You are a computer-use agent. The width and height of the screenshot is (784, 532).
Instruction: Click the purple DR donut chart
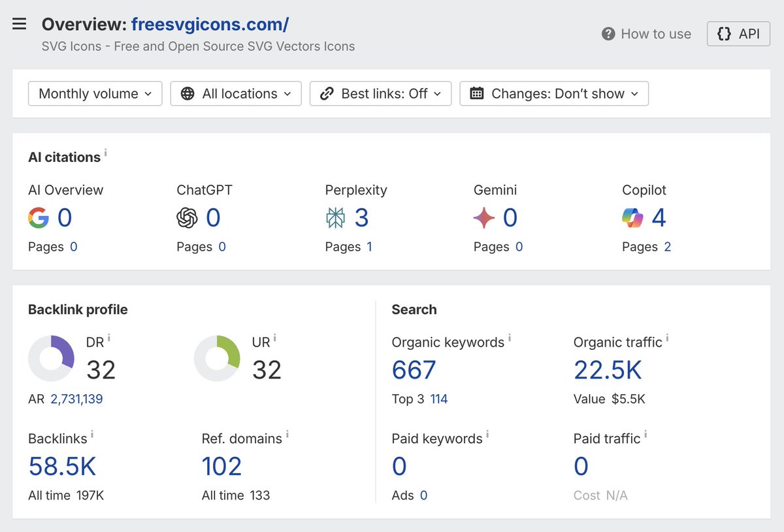(51, 359)
